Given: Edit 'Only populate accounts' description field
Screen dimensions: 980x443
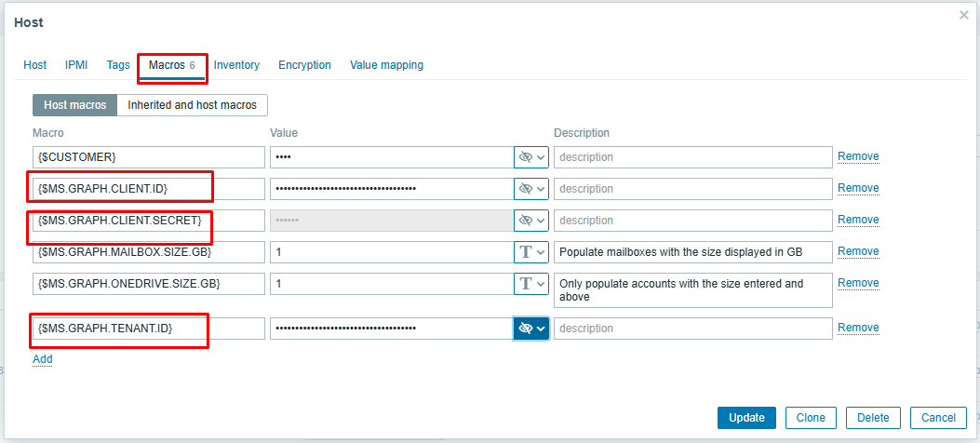Looking at the screenshot, I should [x=693, y=290].
